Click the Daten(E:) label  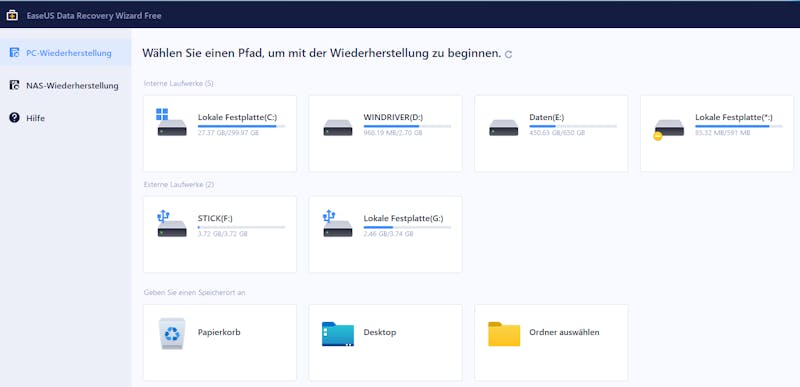point(546,117)
